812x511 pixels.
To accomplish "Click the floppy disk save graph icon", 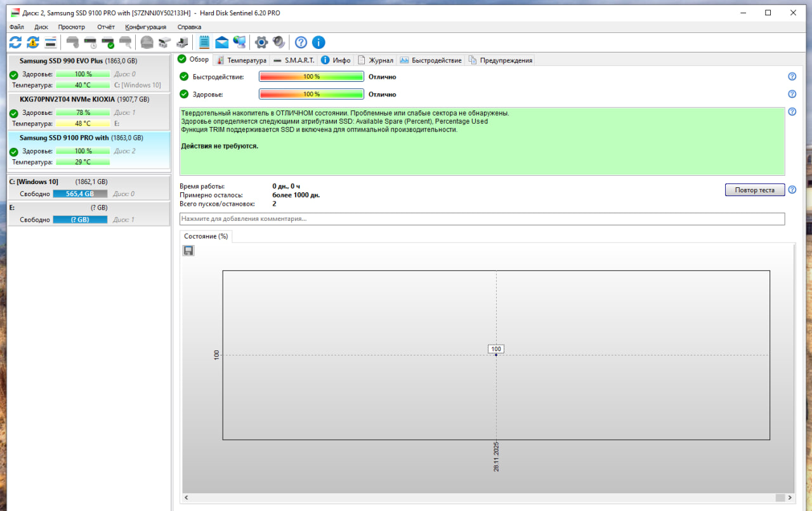I will 188,251.
